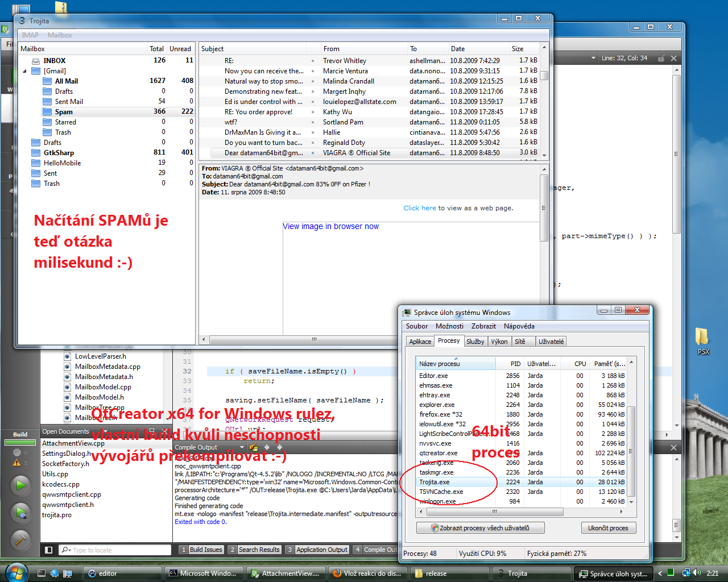This screenshot has width=728, height=582.
Task: Click the hammer Build icon in Qt Creator
Action: [20, 539]
